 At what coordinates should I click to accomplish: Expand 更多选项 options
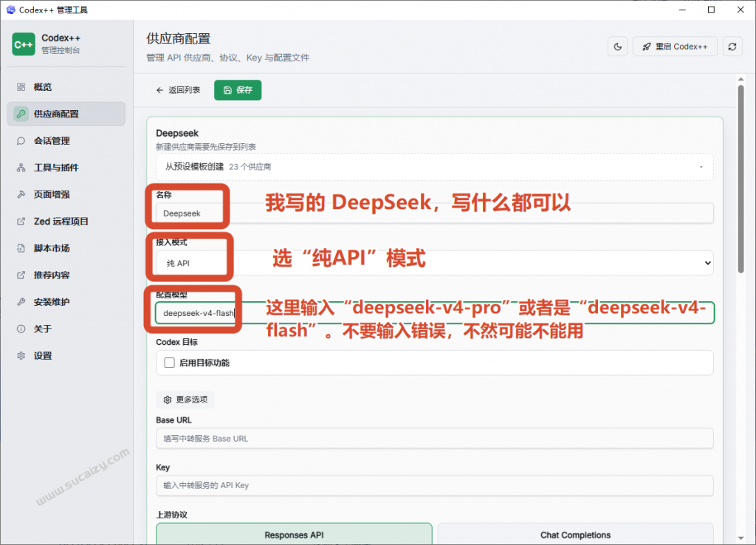click(185, 400)
